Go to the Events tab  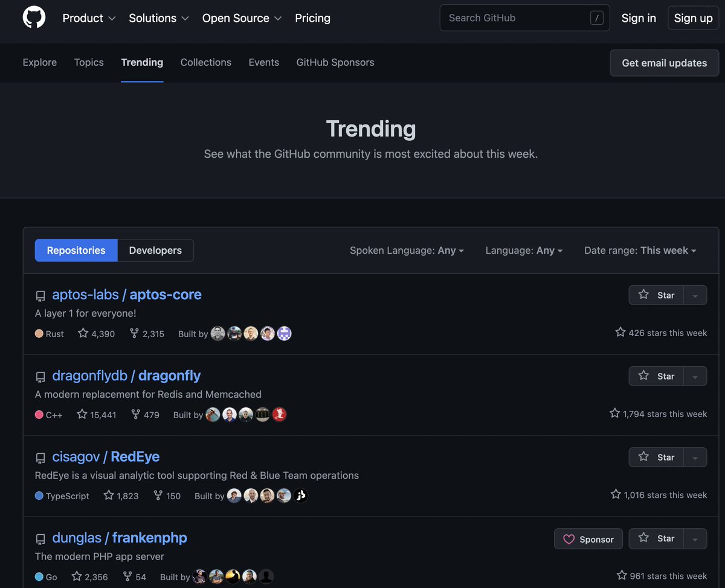(264, 62)
